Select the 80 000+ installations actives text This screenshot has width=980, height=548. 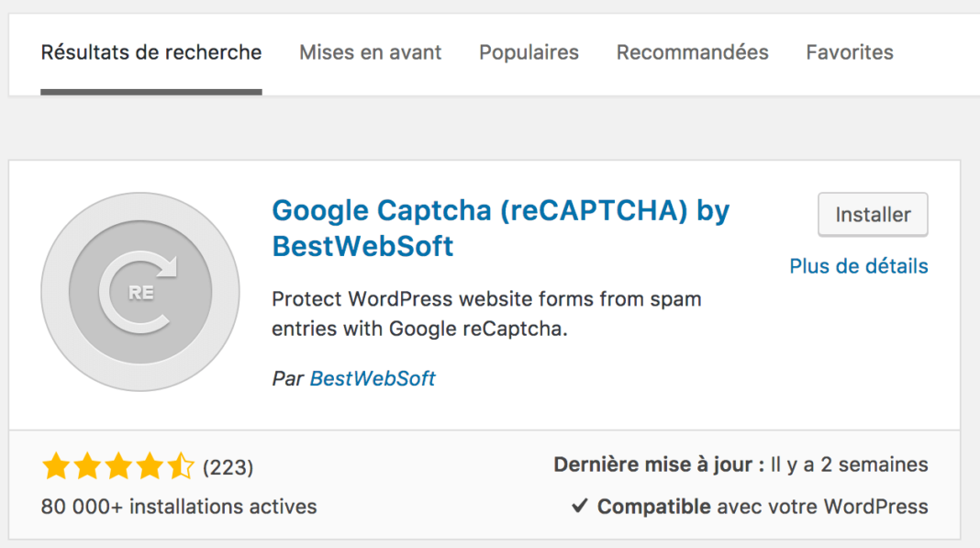[179, 506]
